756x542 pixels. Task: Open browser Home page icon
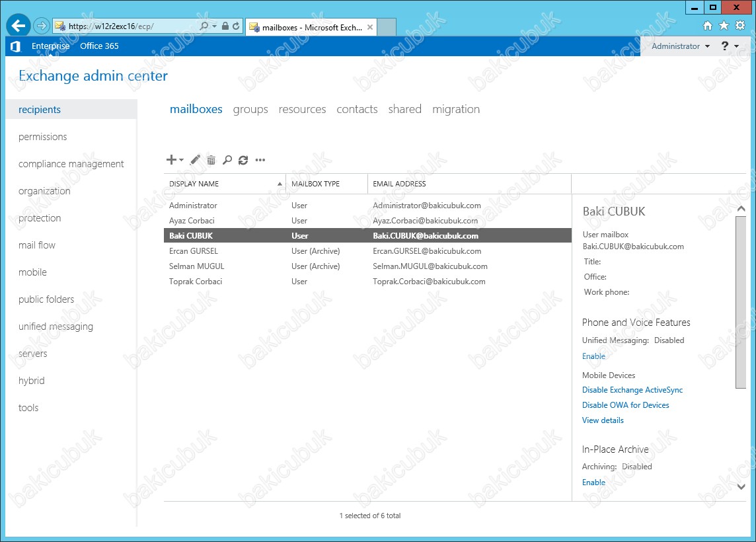click(707, 26)
